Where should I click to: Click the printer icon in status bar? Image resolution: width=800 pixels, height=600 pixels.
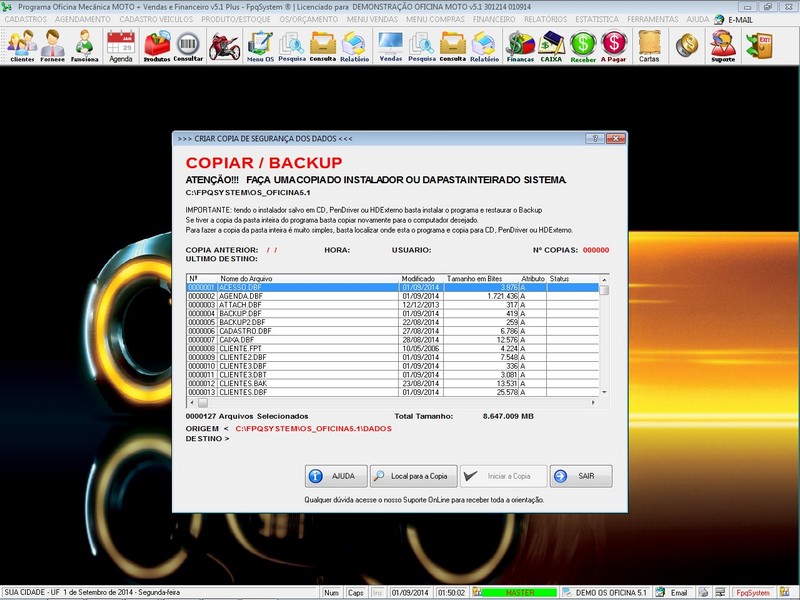pos(704,589)
